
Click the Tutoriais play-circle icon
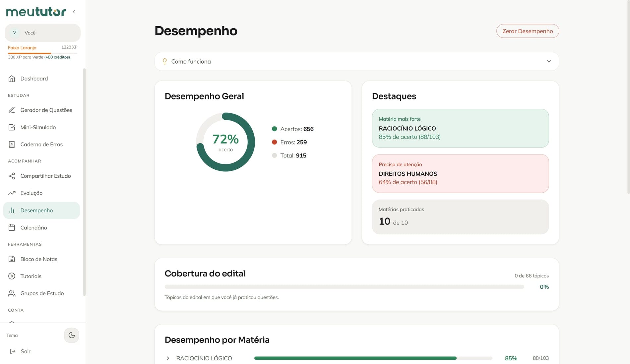coord(12,276)
